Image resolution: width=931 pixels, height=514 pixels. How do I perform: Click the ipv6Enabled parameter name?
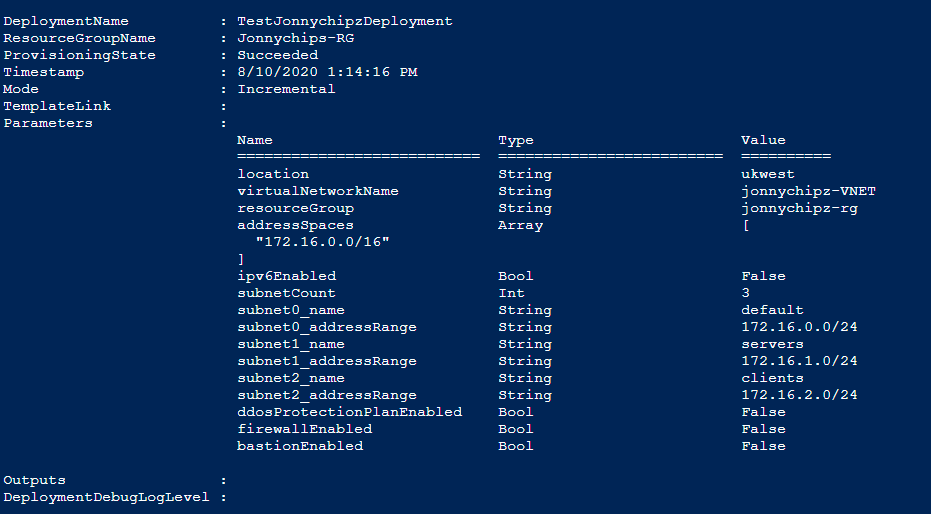coord(286,276)
